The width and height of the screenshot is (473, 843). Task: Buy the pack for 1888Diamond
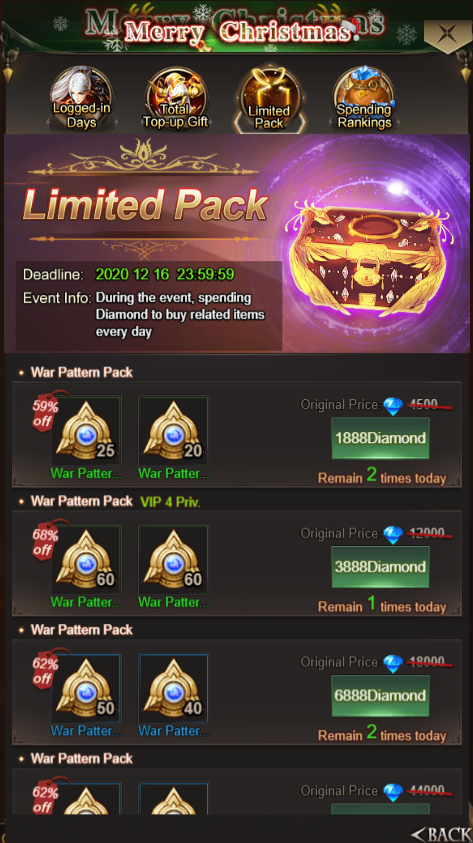coord(381,438)
